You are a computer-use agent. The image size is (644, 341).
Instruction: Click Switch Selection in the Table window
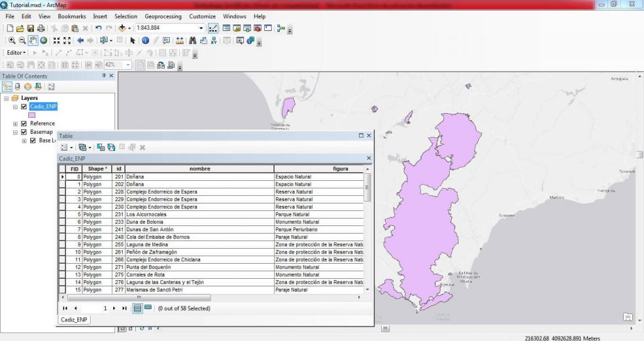[111, 147]
